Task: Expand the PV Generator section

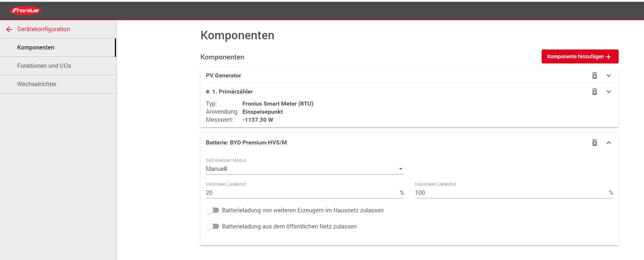Action: point(609,76)
